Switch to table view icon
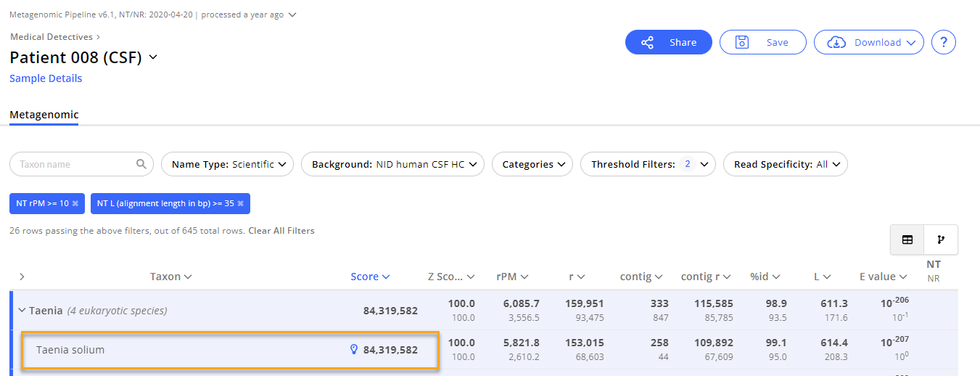This screenshot has width=980, height=376. click(907, 240)
